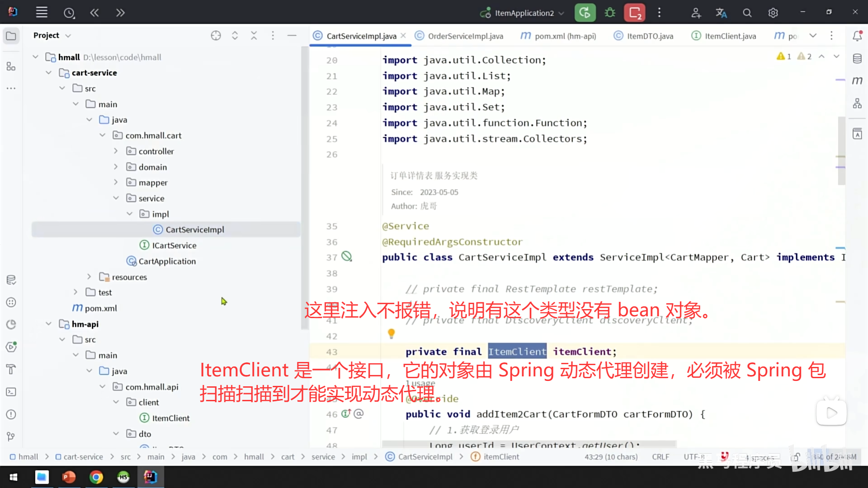Click the yellow intention light bulb
This screenshot has height=488, width=868.
[392, 333]
